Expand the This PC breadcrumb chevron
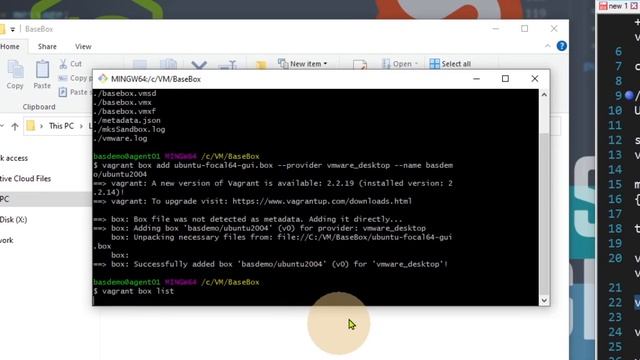The image size is (640, 360). click(81, 126)
